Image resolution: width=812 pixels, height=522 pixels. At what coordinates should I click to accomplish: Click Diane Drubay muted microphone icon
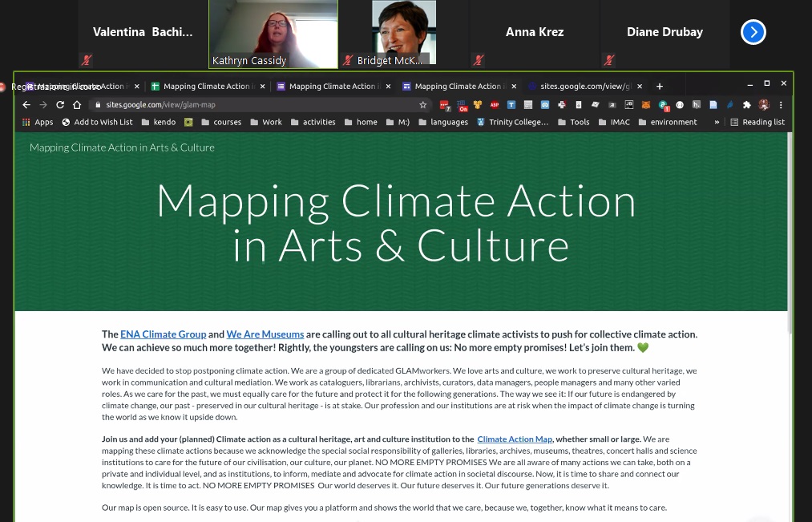pos(609,61)
